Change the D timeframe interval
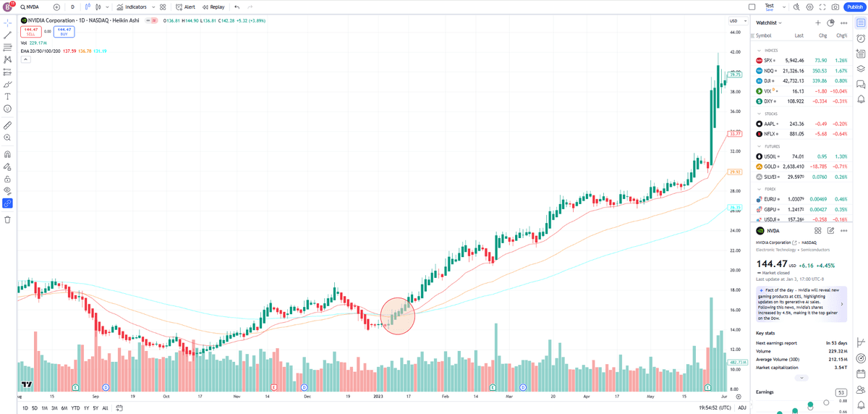This screenshot has height=414, width=868. 72,7
